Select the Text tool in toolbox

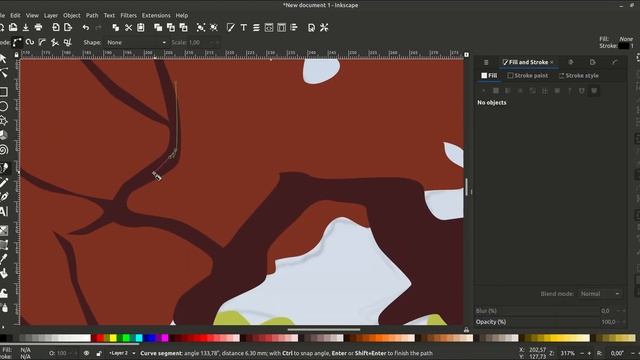[x=4, y=211]
